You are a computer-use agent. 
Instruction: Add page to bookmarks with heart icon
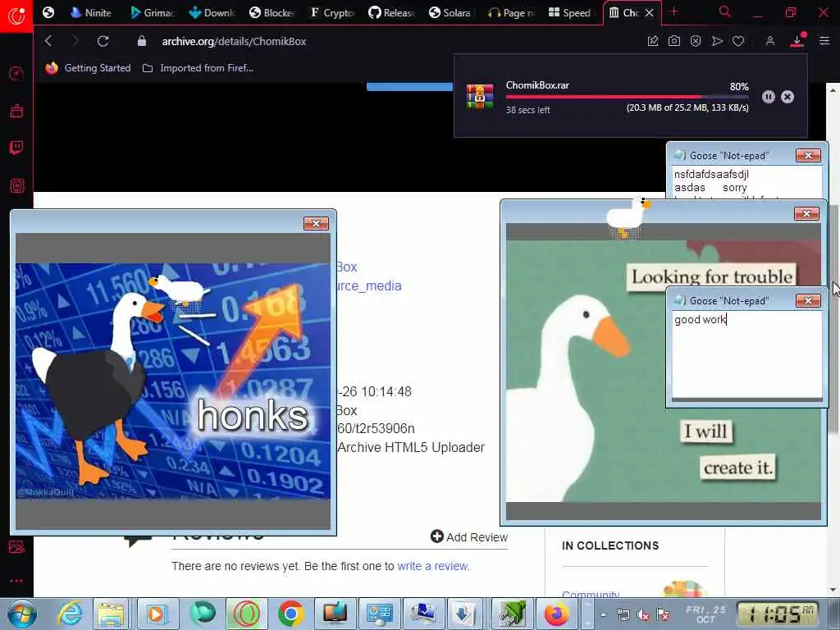(738, 41)
